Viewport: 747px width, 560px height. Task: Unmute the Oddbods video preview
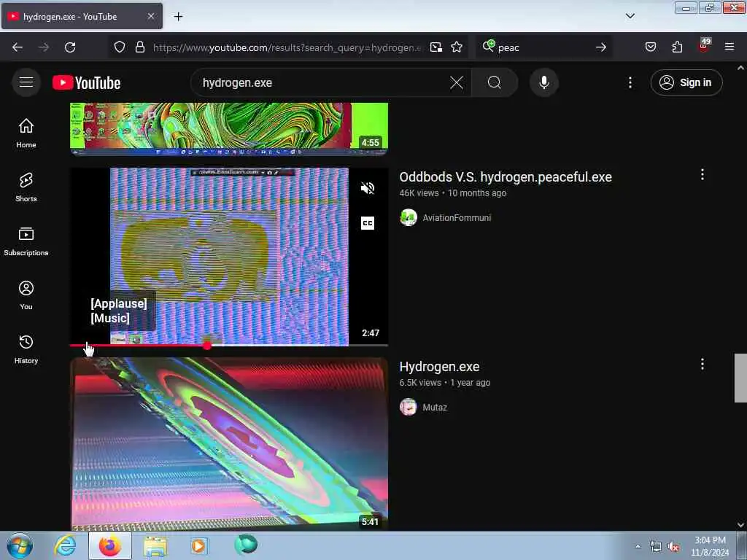[x=368, y=188]
